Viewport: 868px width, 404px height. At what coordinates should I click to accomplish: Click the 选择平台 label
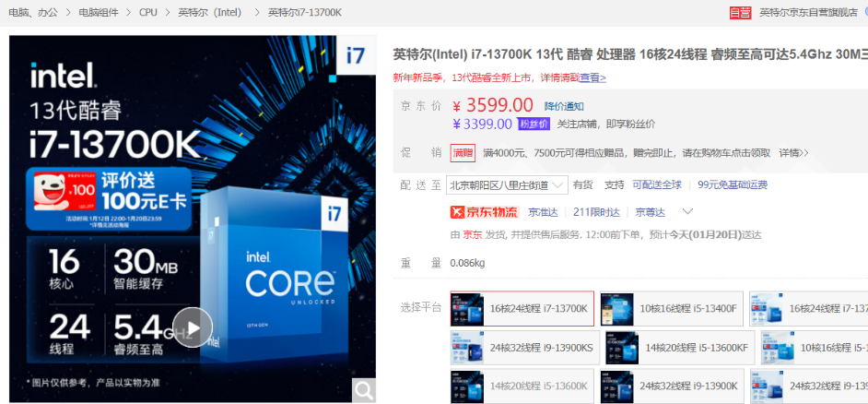[421, 308]
